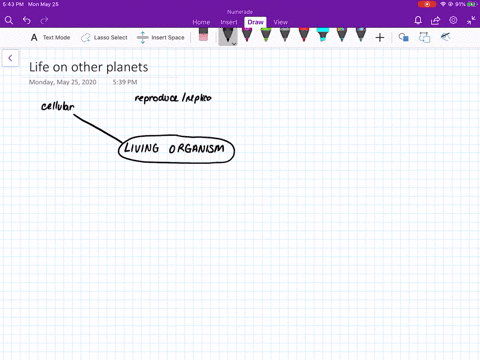Open the search magnifier icon
480x360 pixels.
pyautogui.click(x=9, y=20)
